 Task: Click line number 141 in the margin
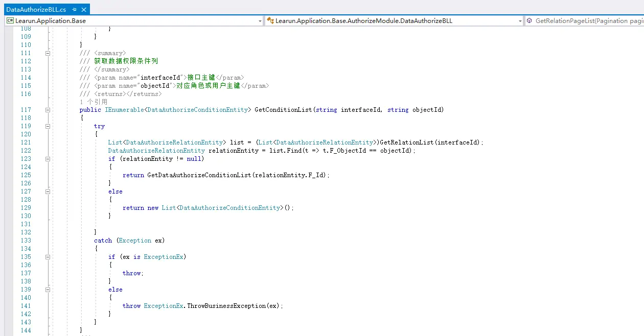26,306
